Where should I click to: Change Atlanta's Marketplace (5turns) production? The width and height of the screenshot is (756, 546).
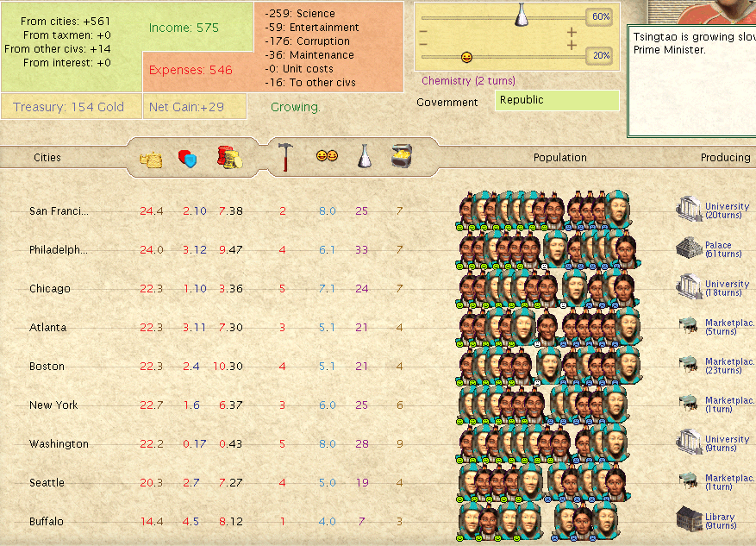[729, 327]
